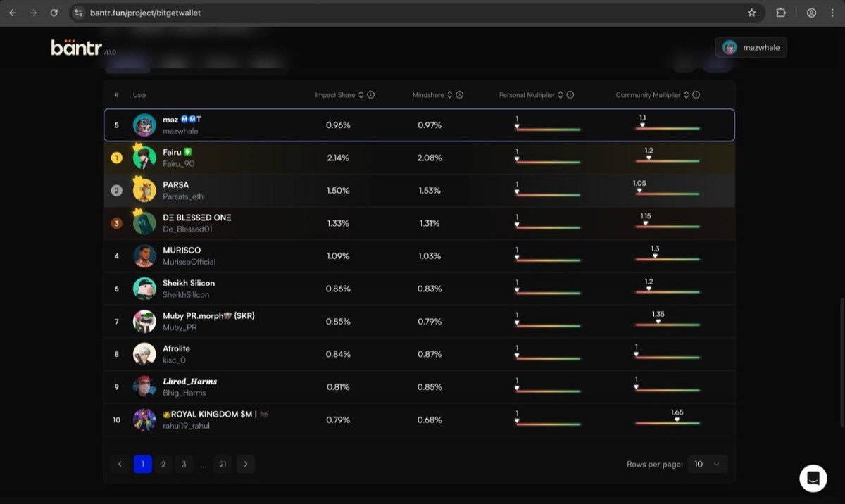The width and height of the screenshot is (845, 504).
Task: Open the browser extensions puzzle icon
Action: tap(781, 13)
